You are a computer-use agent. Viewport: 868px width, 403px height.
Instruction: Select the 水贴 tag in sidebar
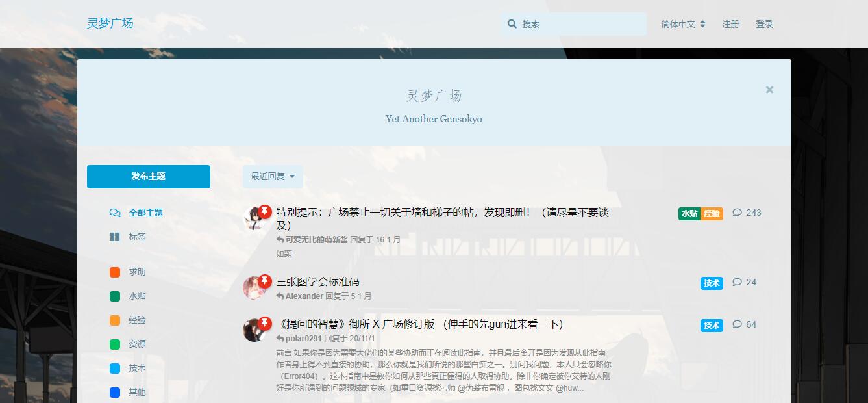pyautogui.click(x=137, y=296)
